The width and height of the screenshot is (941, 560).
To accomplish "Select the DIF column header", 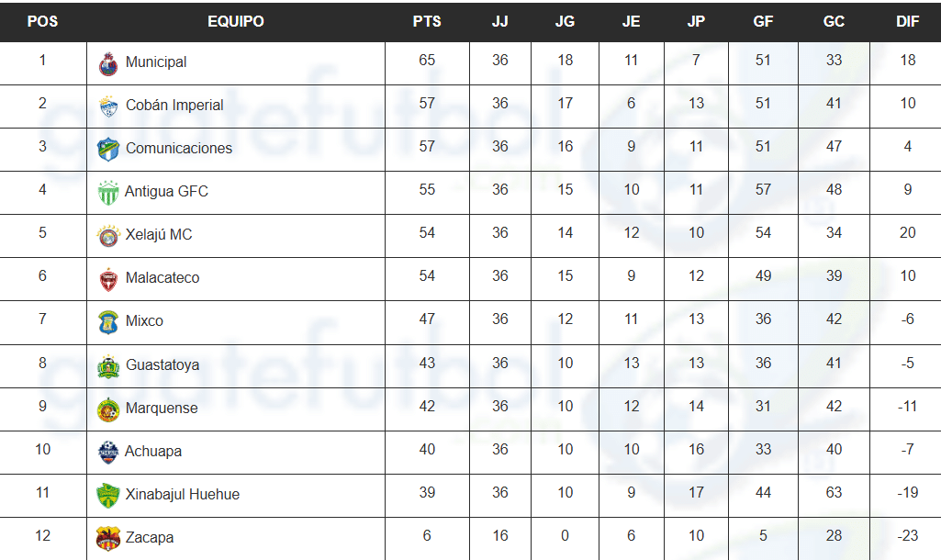I will (x=907, y=22).
